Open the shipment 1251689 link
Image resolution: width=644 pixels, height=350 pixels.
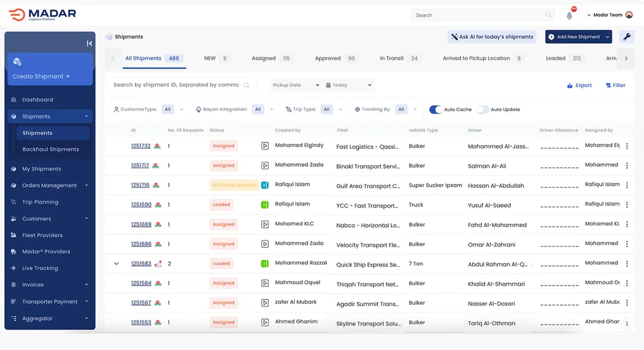141,225
